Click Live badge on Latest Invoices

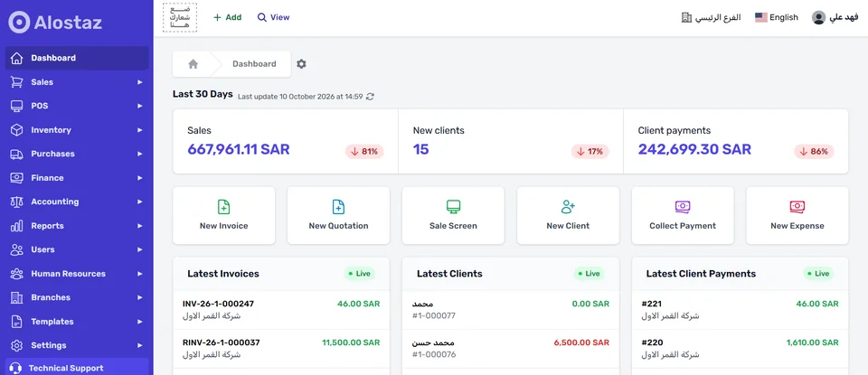[359, 274]
